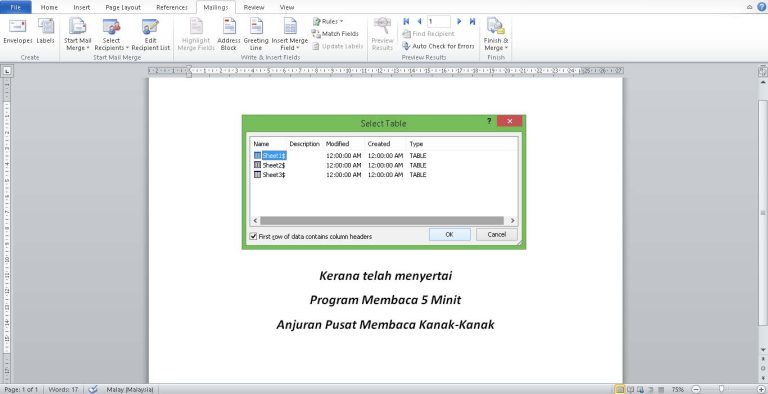Close the Select Table dialog
This screenshot has width=768, height=394.
[x=509, y=121]
